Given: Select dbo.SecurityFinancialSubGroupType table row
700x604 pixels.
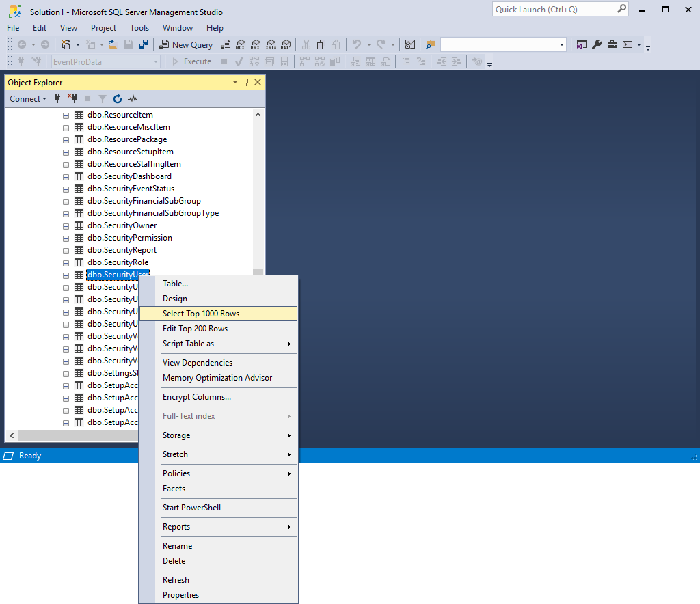Looking at the screenshot, I should (153, 213).
